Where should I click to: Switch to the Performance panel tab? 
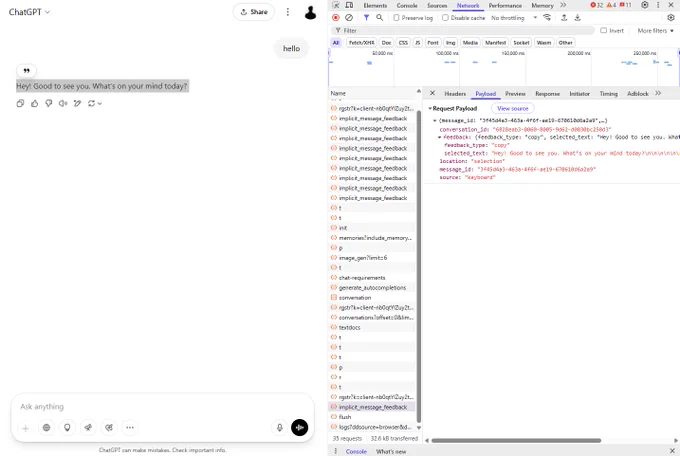pos(505,6)
